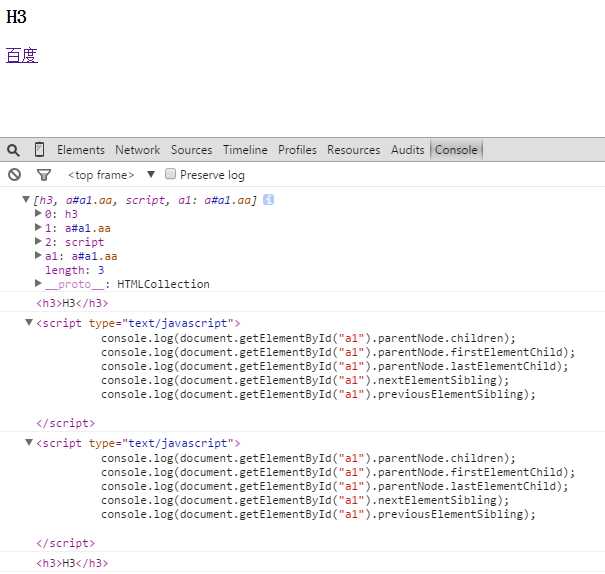Toggle device mode phone icon

pyautogui.click(x=39, y=150)
